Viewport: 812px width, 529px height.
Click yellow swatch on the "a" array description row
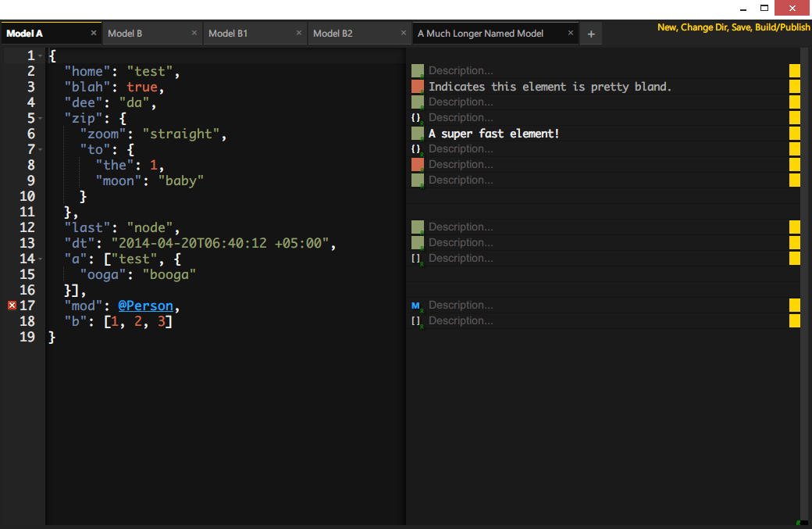pyautogui.click(x=794, y=258)
